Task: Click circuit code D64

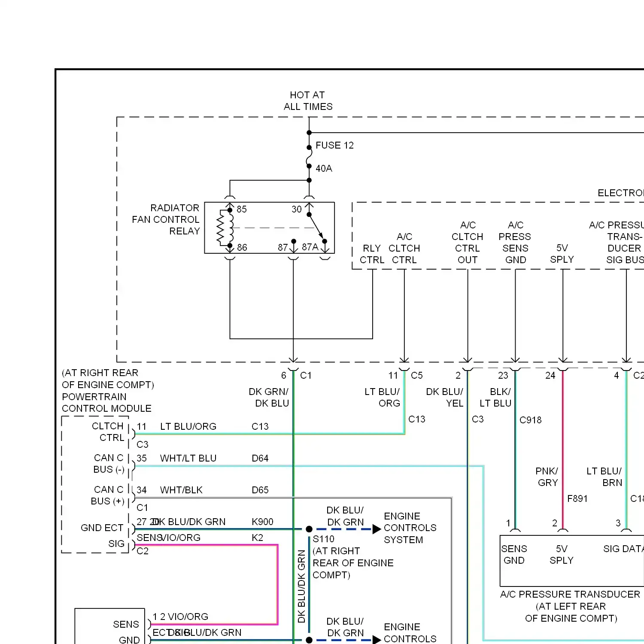Action: tap(260, 458)
